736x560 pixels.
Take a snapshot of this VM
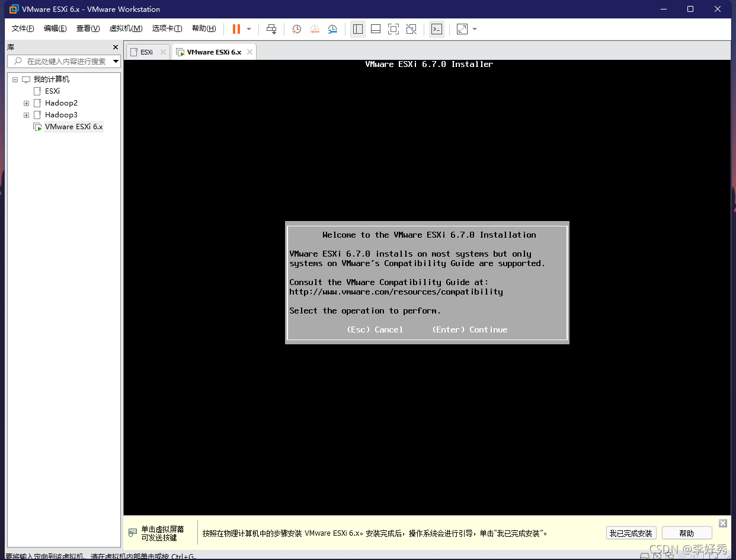click(297, 29)
